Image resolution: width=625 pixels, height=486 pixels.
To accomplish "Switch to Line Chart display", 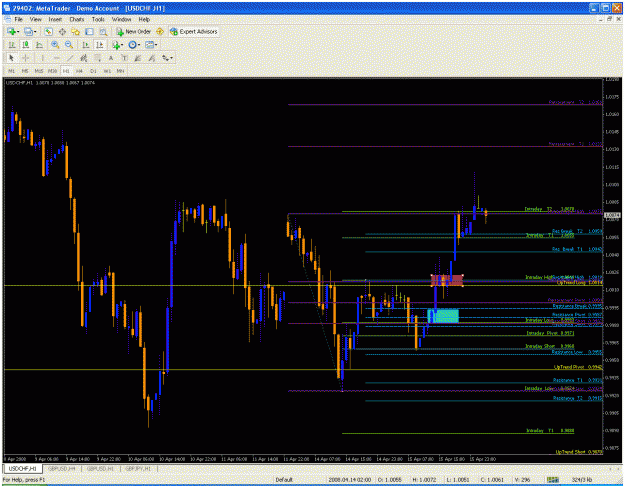I will tap(39, 45).
